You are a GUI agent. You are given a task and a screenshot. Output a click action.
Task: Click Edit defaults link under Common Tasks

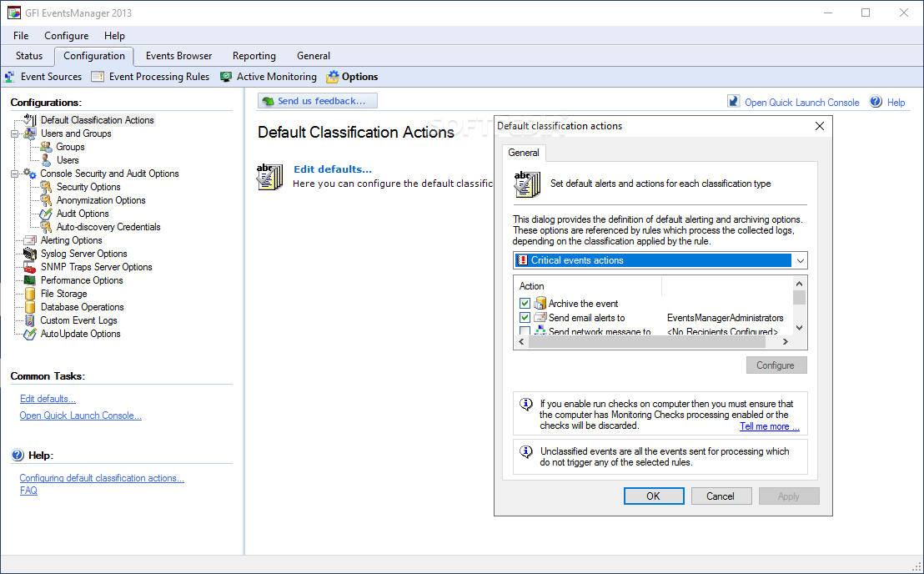[x=48, y=399]
